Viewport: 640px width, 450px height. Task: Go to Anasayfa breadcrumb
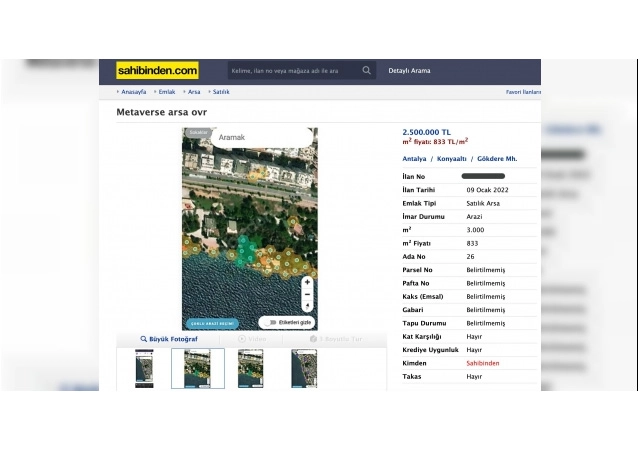[133, 92]
